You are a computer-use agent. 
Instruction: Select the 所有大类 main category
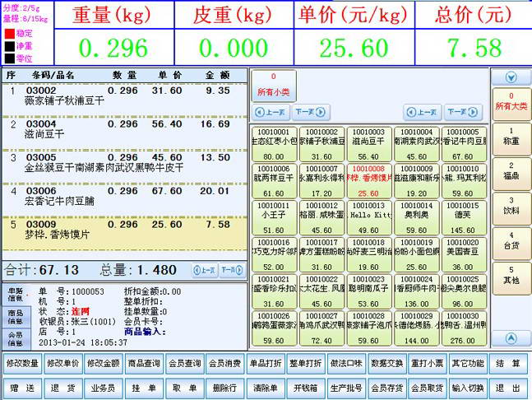click(x=511, y=102)
